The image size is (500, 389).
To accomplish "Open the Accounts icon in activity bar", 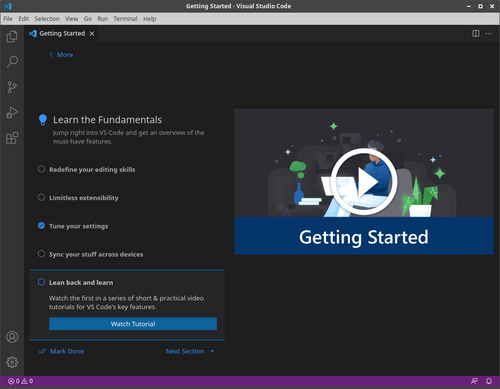I will [12, 337].
